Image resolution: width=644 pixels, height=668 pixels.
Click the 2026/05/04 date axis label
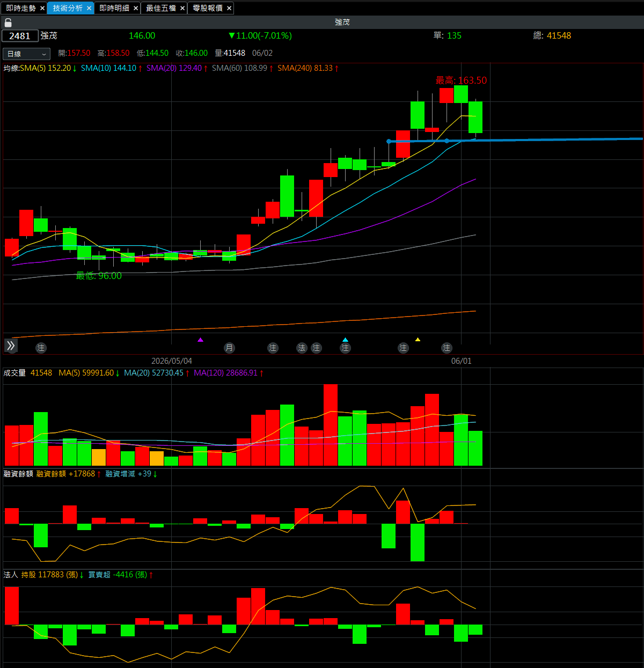point(172,361)
